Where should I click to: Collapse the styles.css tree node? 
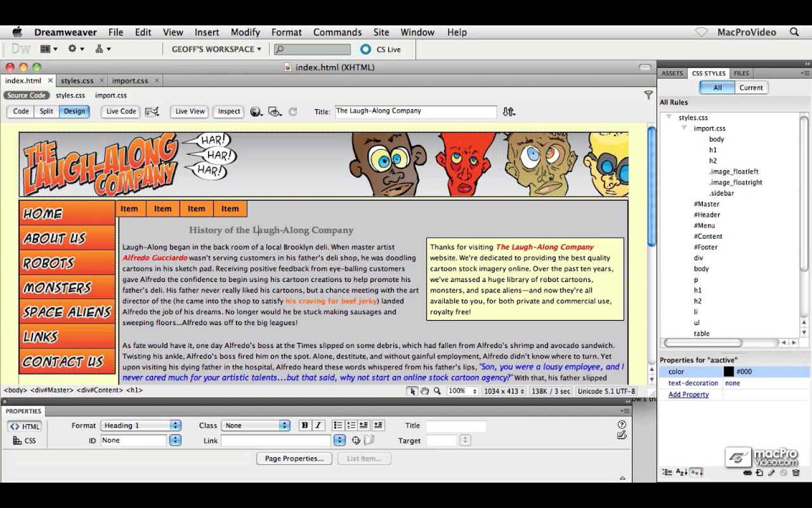669,117
